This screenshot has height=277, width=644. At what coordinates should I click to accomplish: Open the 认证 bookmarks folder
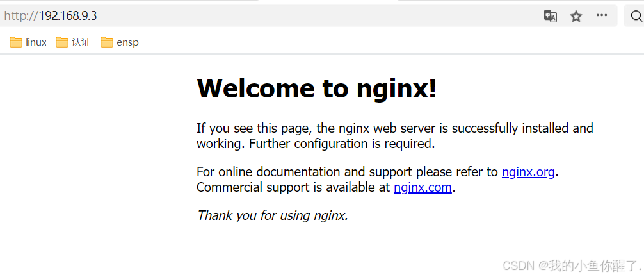point(73,42)
